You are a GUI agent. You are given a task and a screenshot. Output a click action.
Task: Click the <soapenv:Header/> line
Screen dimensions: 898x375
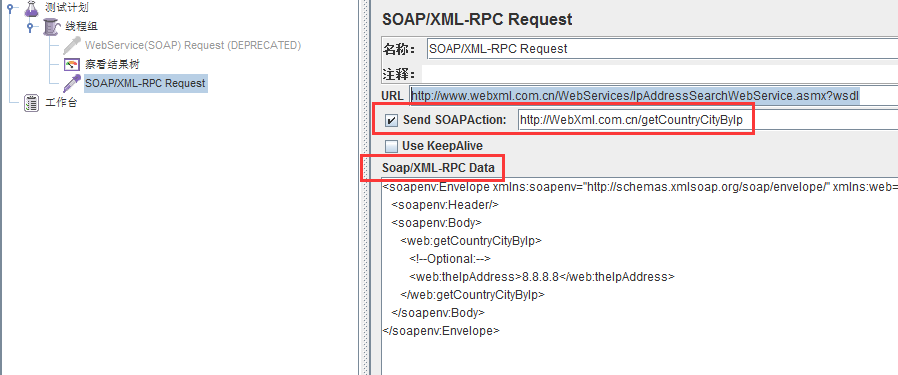click(x=446, y=204)
